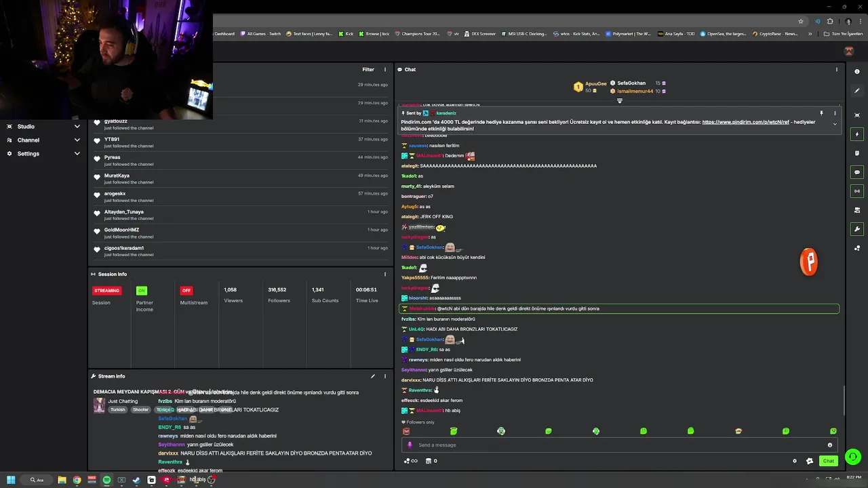Screen dimensions: 868x488
Task: Open the All Games - Twitch bookmark
Action: (x=260, y=33)
